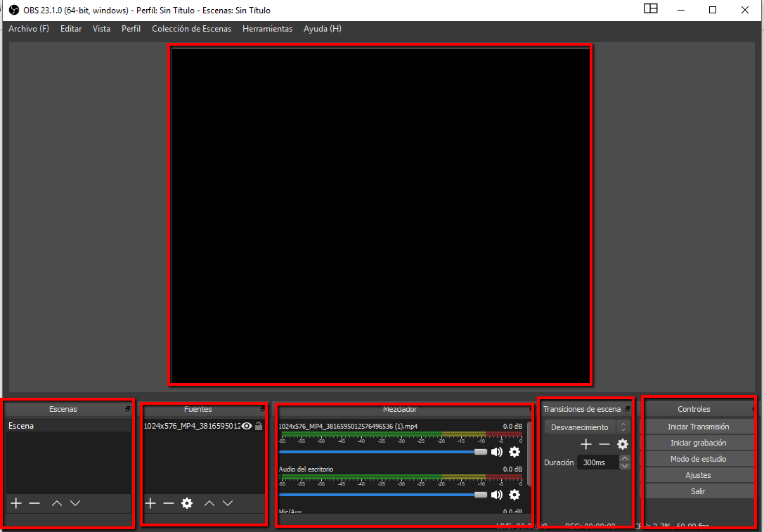
Task: Undock the Fuentes panel
Action: point(262,409)
